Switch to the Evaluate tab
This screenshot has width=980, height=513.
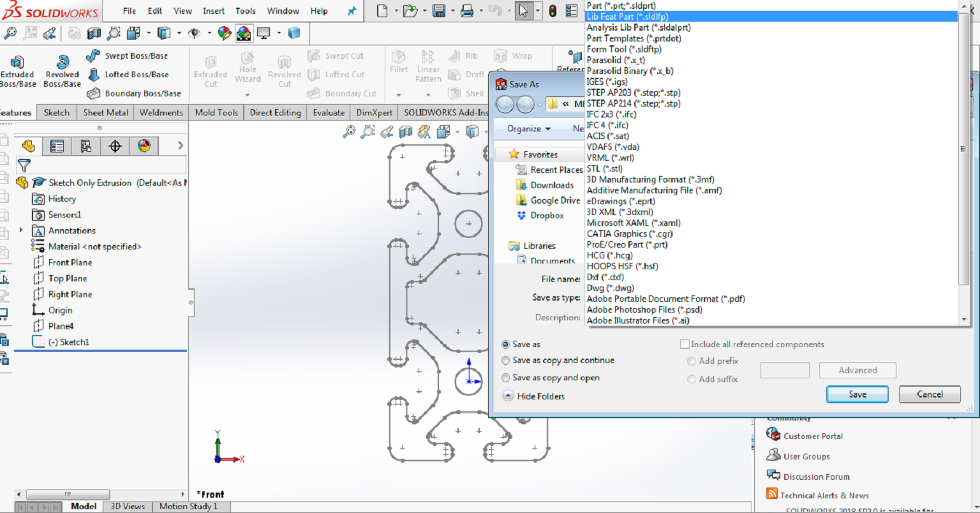(x=329, y=112)
